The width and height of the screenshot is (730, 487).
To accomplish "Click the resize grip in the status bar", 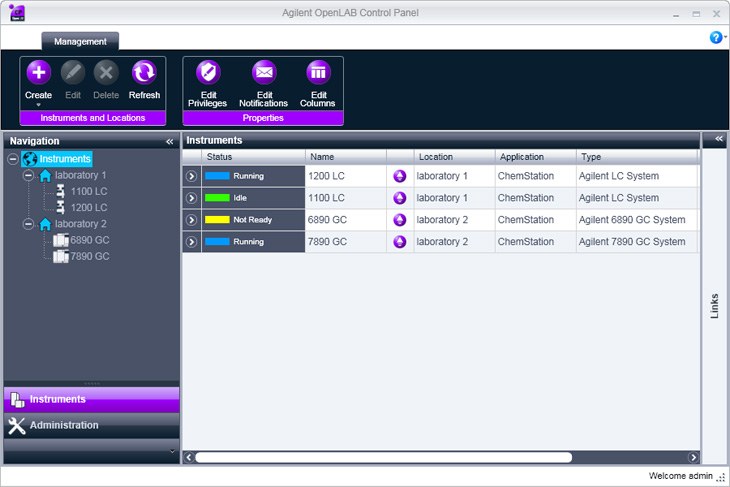I will pyautogui.click(x=721, y=477).
